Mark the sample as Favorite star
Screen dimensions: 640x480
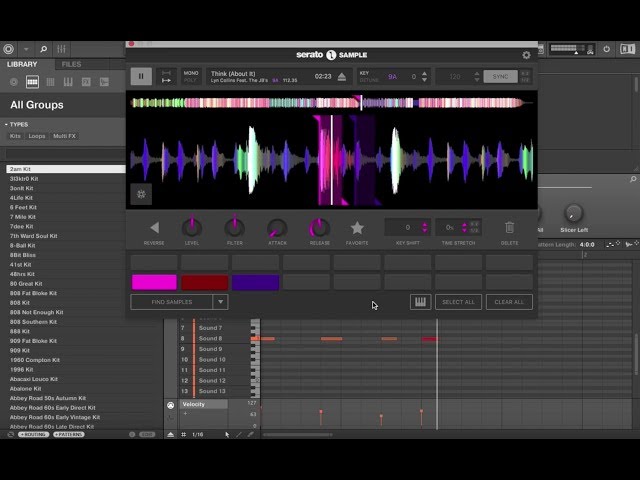[x=357, y=228]
